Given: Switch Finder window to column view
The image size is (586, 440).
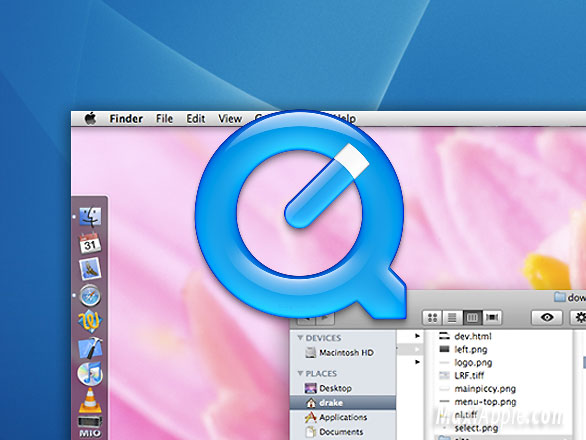Looking at the screenshot, I should [x=472, y=318].
